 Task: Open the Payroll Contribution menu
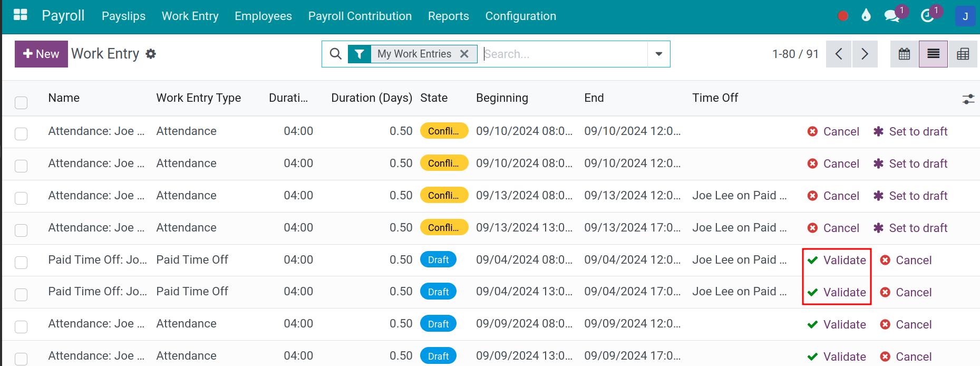tap(360, 16)
